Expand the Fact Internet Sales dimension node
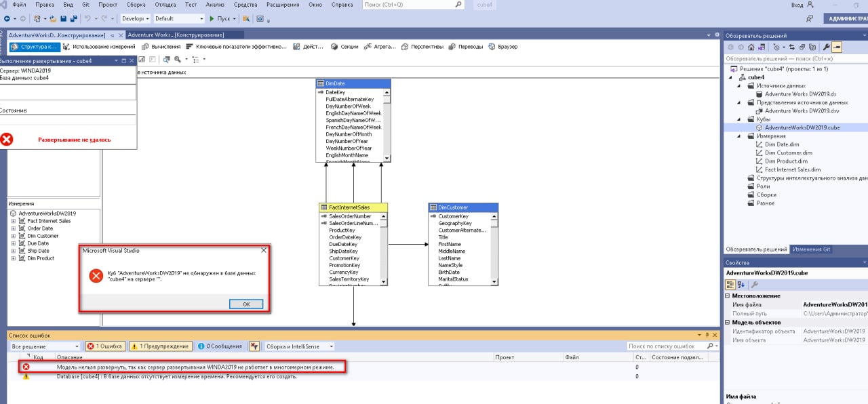868x404 pixels. (x=14, y=221)
